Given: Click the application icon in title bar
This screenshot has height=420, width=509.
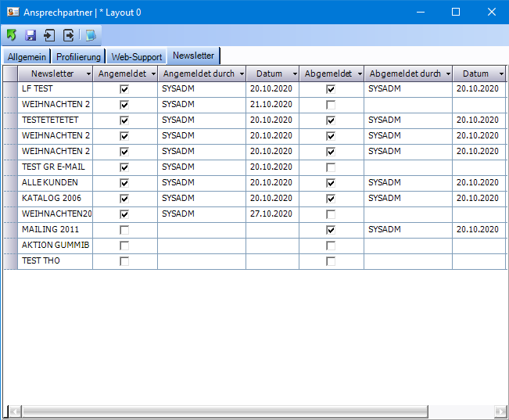Looking at the screenshot, I should coord(13,12).
